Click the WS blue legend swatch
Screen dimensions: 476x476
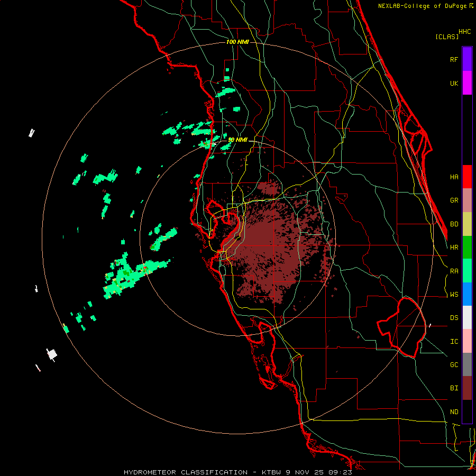click(467, 294)
